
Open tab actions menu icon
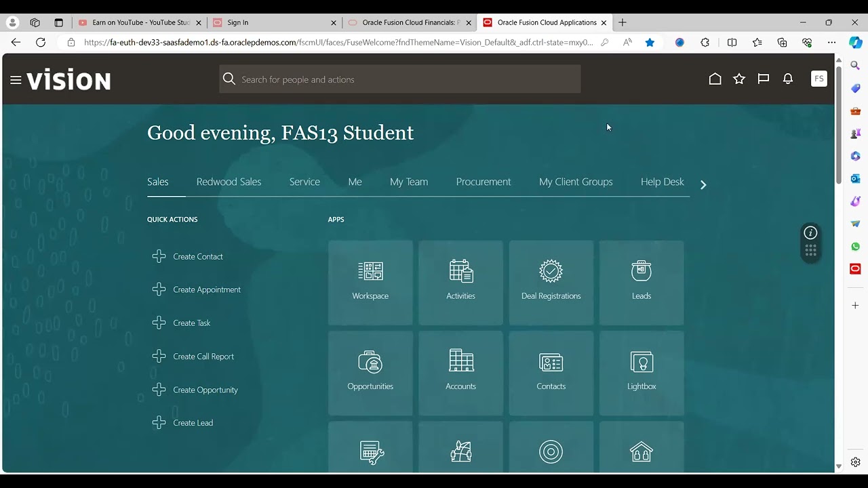(x=58, y=22)
